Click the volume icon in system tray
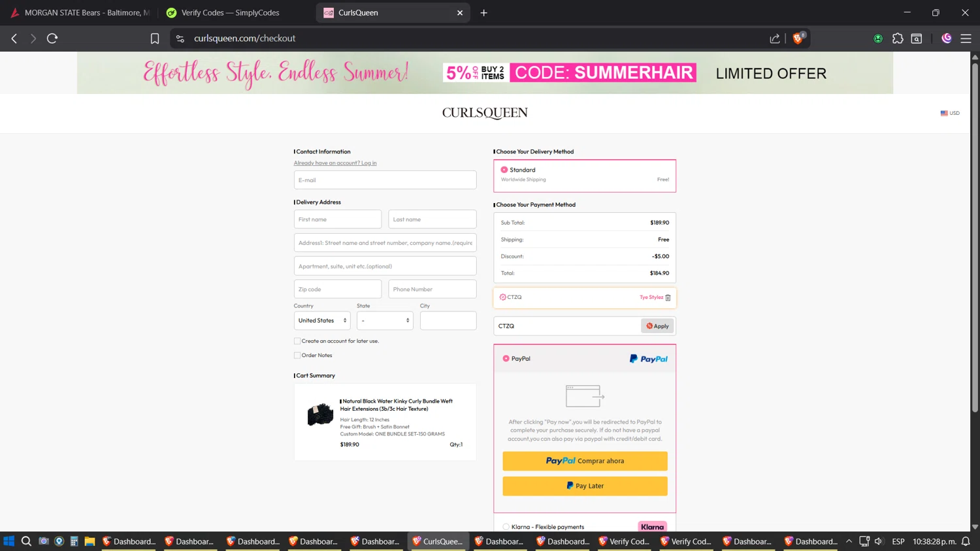Screen dimensions: 980x551 pyautogui.click(x=879, y=541)
